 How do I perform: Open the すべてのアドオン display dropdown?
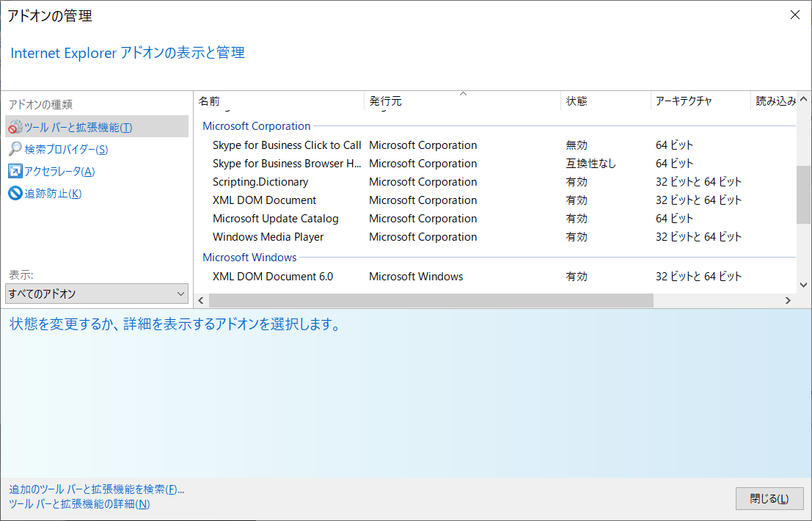pyautogui.click(x=97, y=294)
